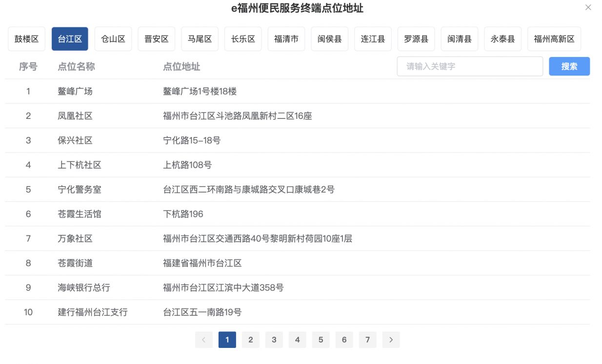Open the 晋安区 district tab
Image resolution: width=602 pixels, height=364 pixels.
157,39
